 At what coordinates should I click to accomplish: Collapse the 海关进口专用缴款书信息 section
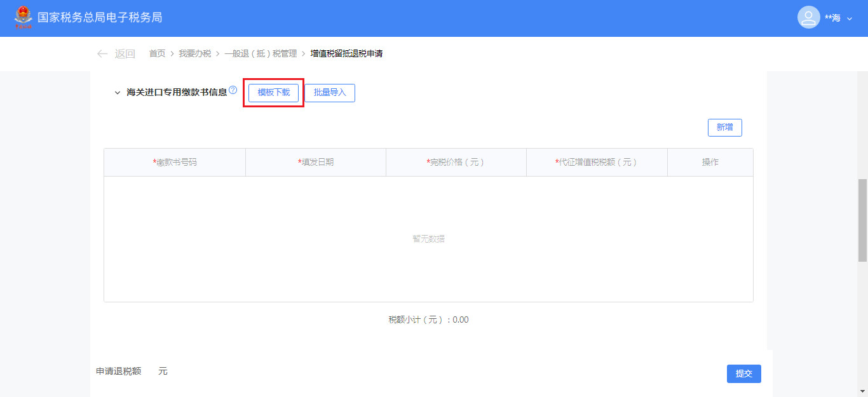click(x=117, y=93)
